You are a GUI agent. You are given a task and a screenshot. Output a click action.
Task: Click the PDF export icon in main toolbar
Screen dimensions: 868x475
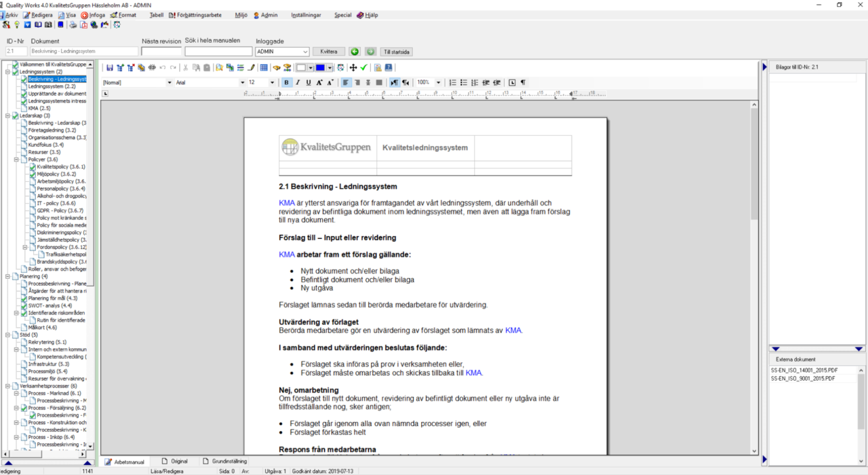point(84,24)
